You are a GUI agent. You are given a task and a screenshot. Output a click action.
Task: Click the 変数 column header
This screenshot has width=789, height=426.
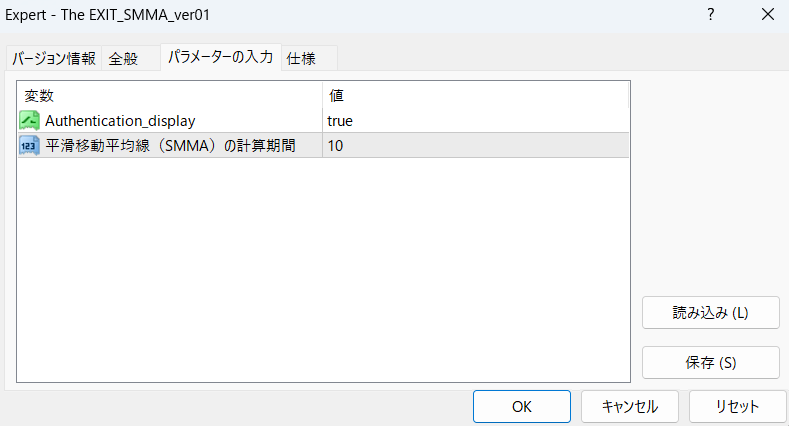click(x=170, y=95)
